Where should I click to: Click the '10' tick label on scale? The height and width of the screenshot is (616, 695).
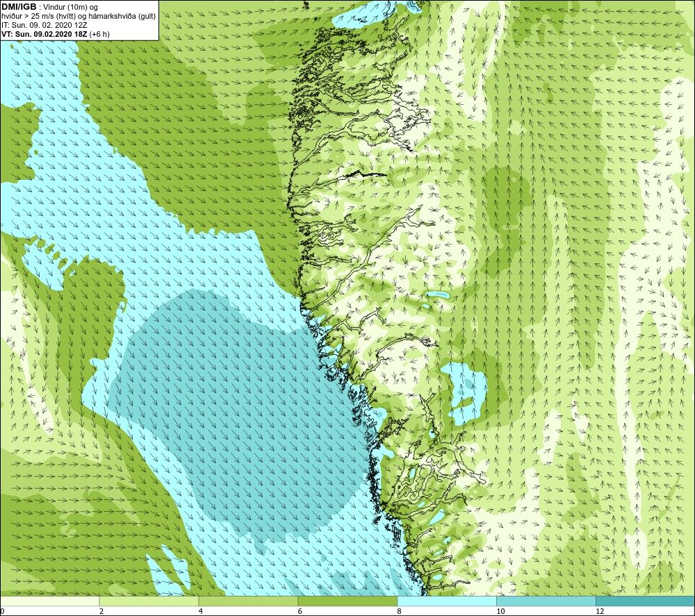[x=500, y=611]
